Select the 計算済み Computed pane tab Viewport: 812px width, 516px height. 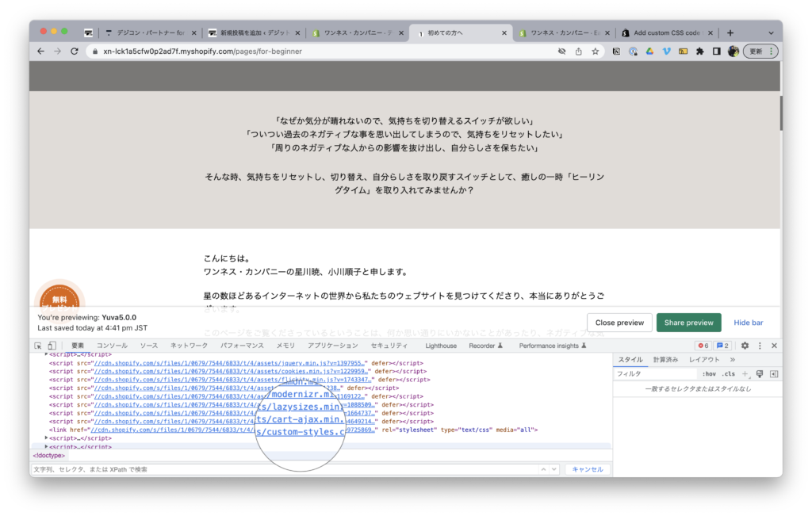(665, 360)
